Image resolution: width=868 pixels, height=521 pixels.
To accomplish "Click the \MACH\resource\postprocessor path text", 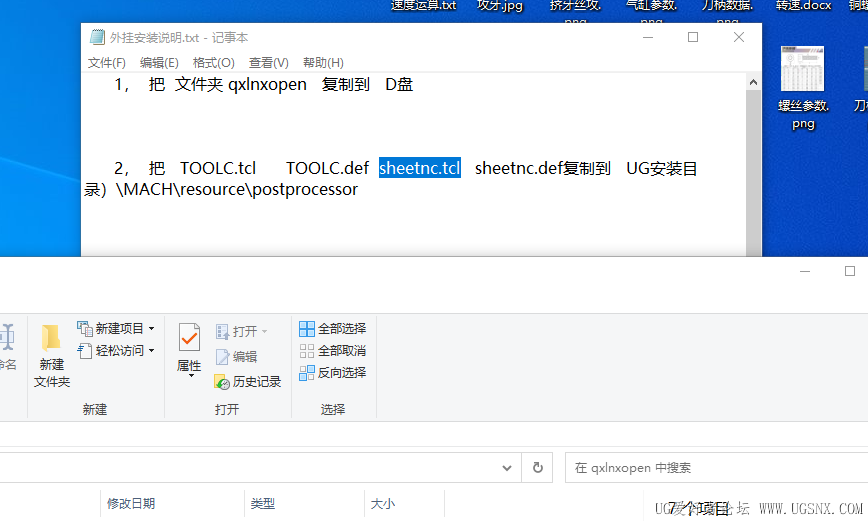I will (237, 189).
